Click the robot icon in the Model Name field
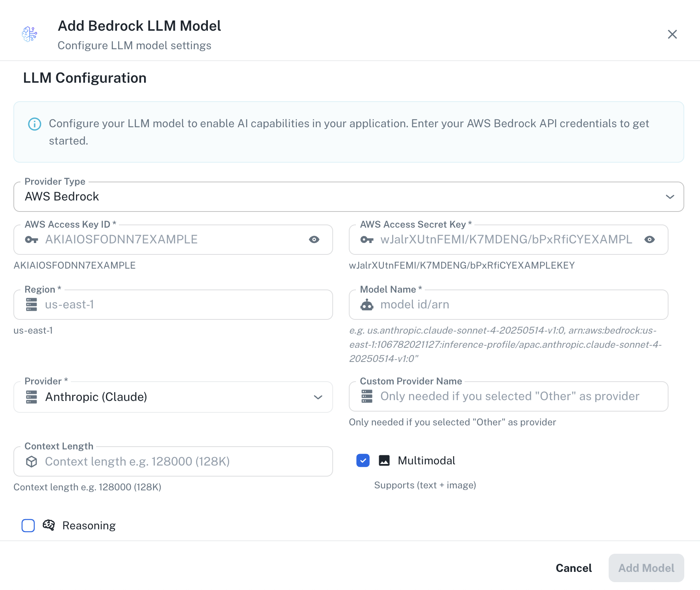This screenshot has width=700, height=590. [x=367, y=304]
